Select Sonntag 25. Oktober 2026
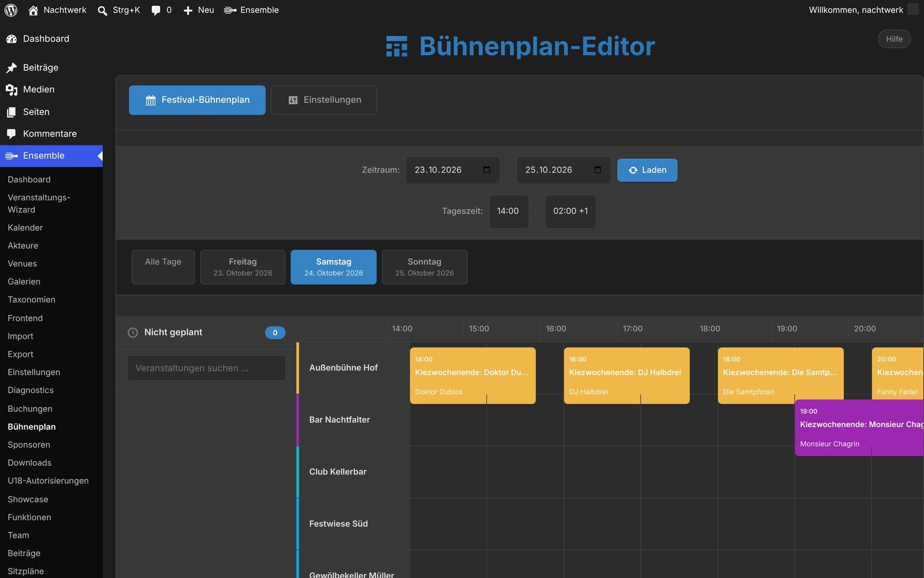 click(x=424, y=266)
